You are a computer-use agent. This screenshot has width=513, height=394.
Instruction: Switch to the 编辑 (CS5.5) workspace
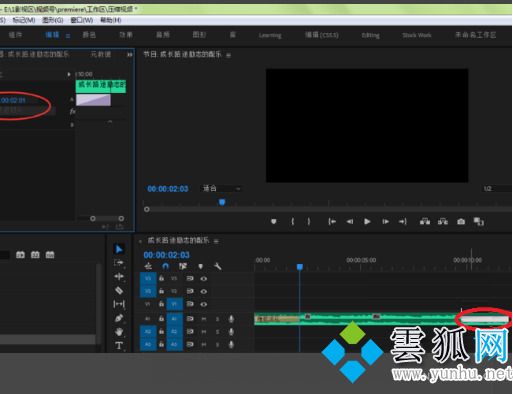pos(322,35)
